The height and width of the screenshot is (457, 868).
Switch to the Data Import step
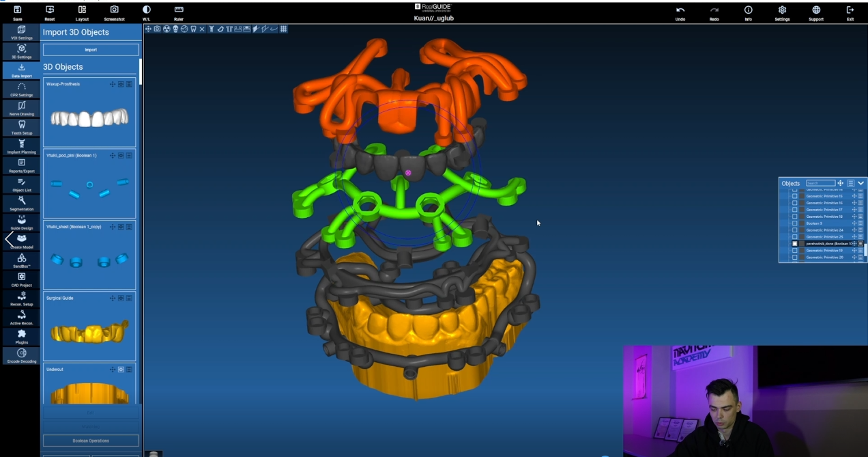click(x=21, y=71)
